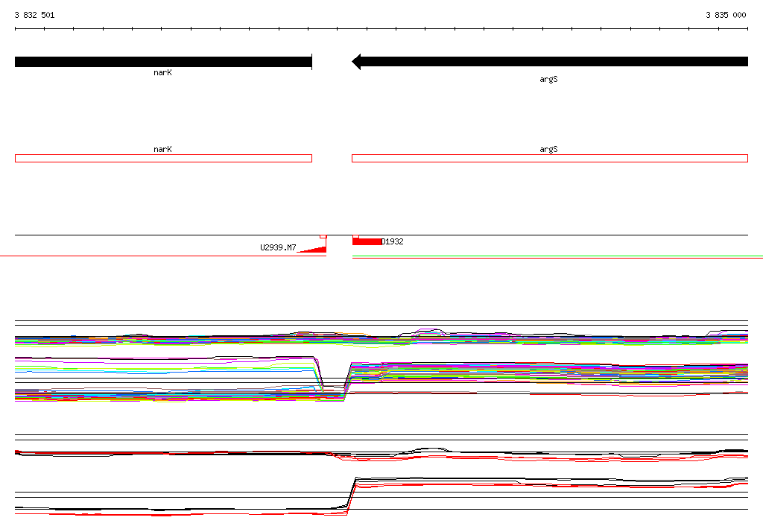The image size is (763, 532).
Task: Select the red outlined narK box
Action: pos(163,158)
